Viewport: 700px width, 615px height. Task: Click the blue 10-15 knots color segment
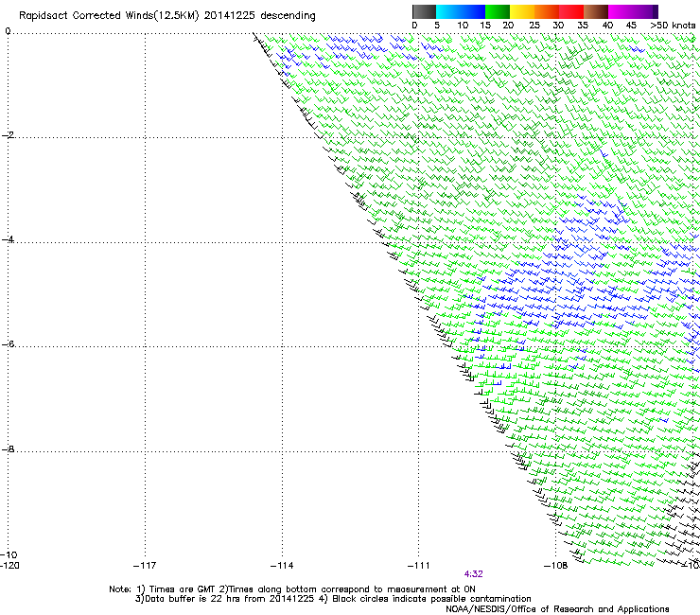pos(473,11)
